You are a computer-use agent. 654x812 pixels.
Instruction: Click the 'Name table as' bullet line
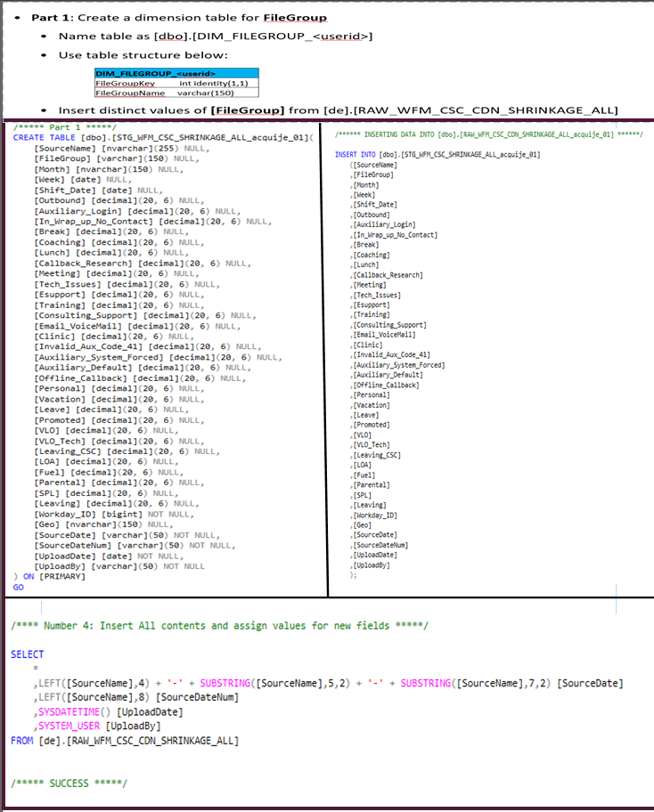(x=215, y=36)
